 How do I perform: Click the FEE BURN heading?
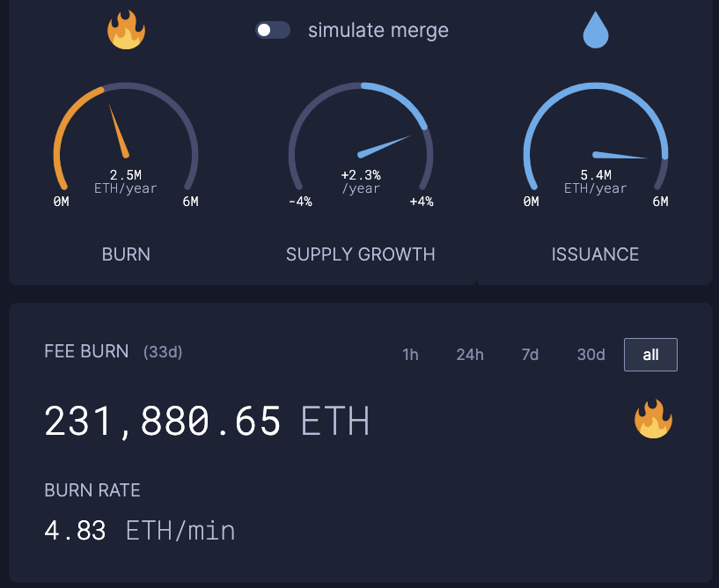click(86, 351)
